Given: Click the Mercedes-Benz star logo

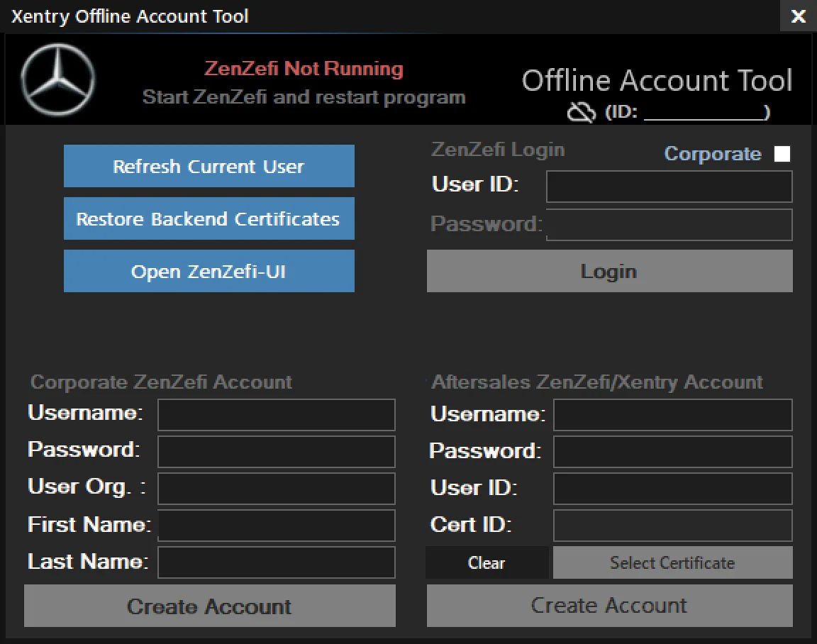Looking at the screenshot, I should [x=57, y=79].
